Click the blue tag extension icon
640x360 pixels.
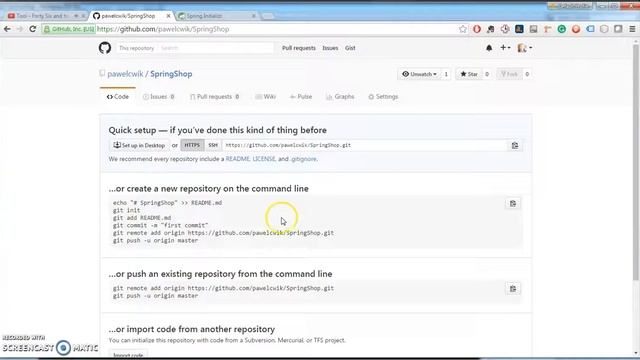[x=590, y=29]
